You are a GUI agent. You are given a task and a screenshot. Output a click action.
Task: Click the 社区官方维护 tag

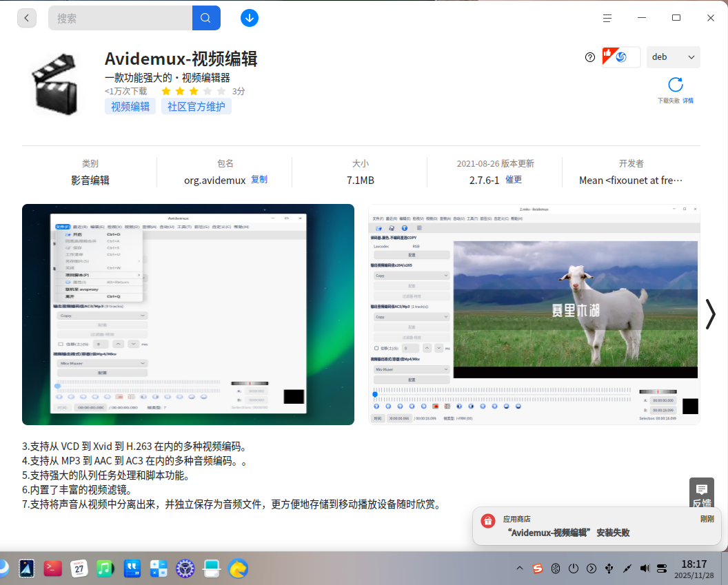[x=196, y=107]
